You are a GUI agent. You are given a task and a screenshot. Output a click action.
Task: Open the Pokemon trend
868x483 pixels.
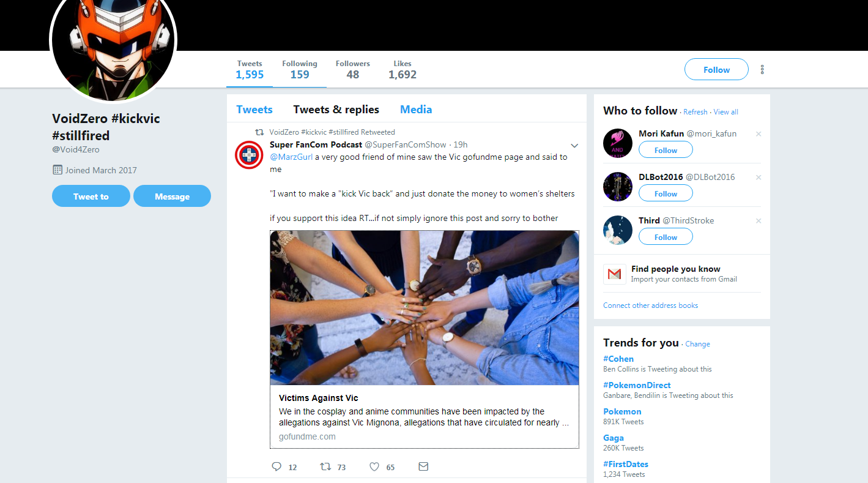622,411
